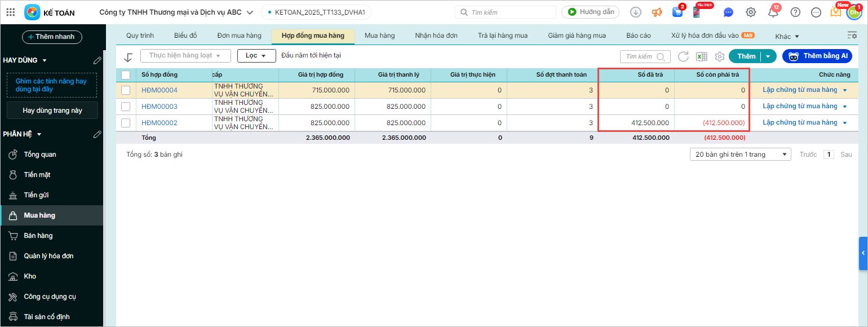Open the Lọc filter dropdown
This screenshot has height=327, width=868.
click(x=256, y=56)
